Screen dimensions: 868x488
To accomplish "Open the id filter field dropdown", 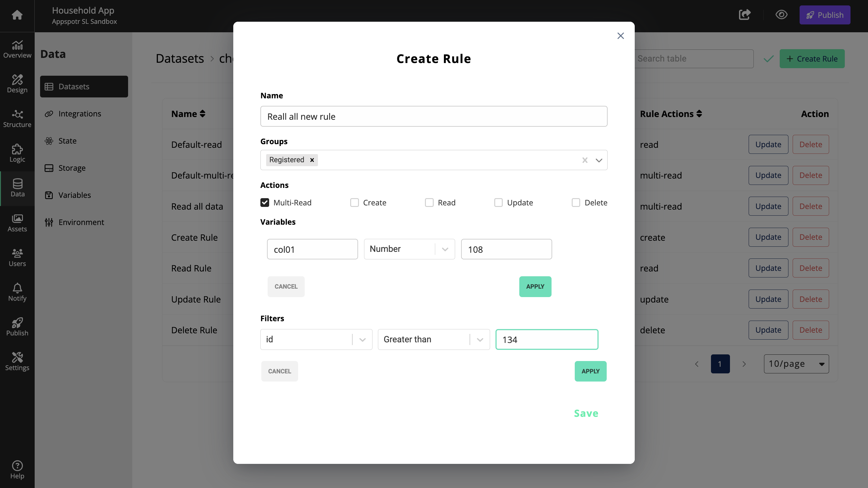I will pyautogui.click(x=316, y=340).
